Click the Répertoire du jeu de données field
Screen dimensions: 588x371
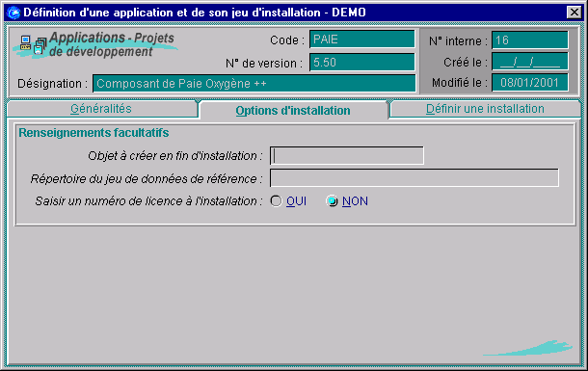point(414,178)
